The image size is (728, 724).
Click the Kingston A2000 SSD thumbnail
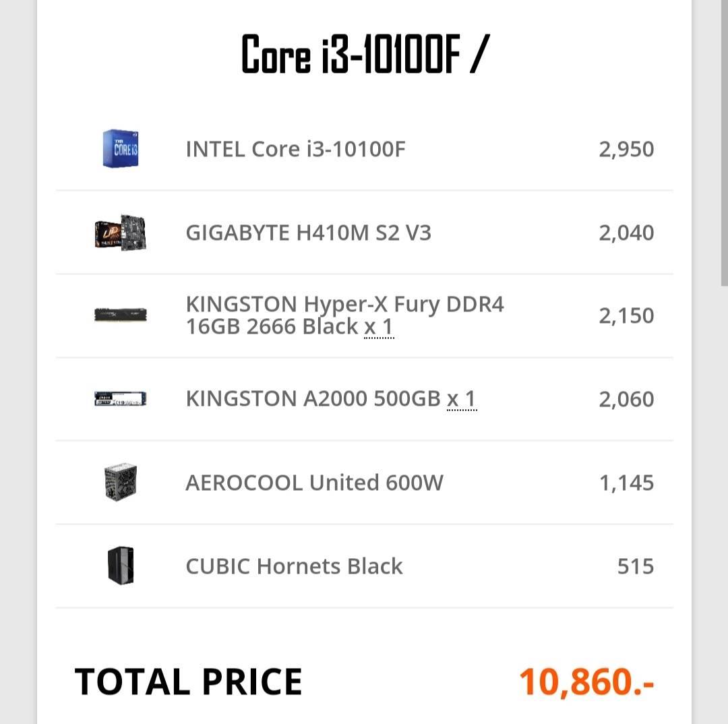point(121,398)
